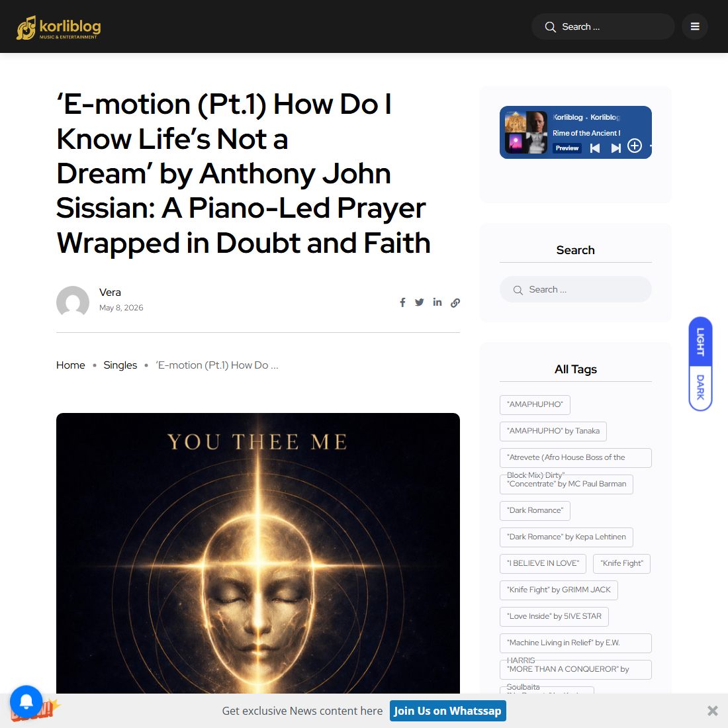The height and width of the screenshot is (728, 728).
Task: Go to Home breadcrumb
Action: pyautogui.click(x=71, y=365)
